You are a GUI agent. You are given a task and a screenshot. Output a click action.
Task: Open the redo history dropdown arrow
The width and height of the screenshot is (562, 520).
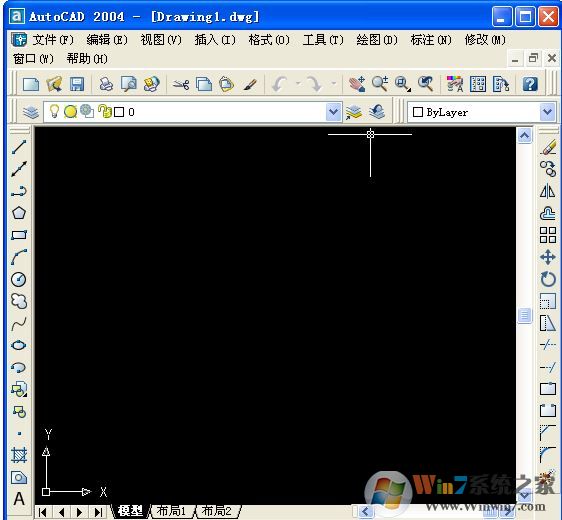[334, 84]
